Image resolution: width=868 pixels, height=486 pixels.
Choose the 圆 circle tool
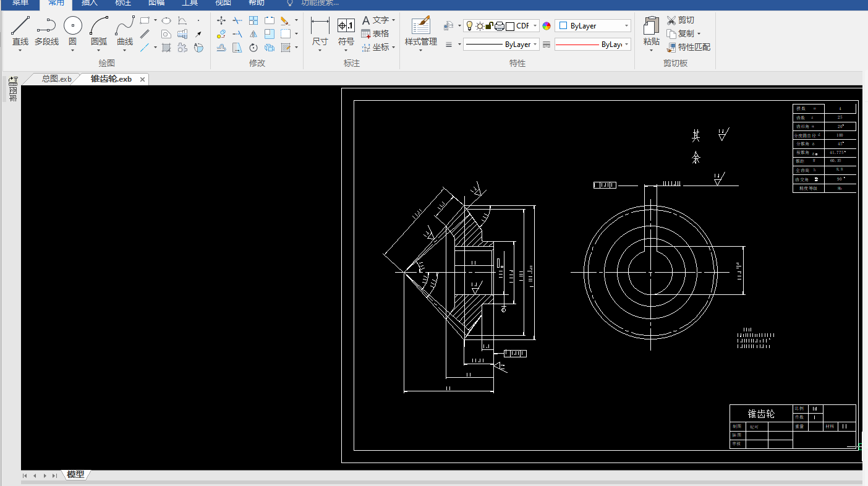73,31
